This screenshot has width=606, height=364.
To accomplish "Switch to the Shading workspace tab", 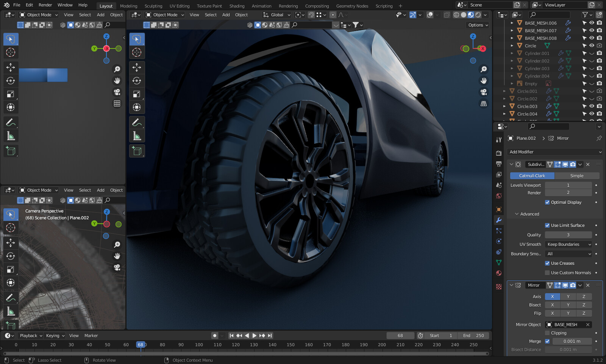I will pyautogui.click(x=237, y=6).
